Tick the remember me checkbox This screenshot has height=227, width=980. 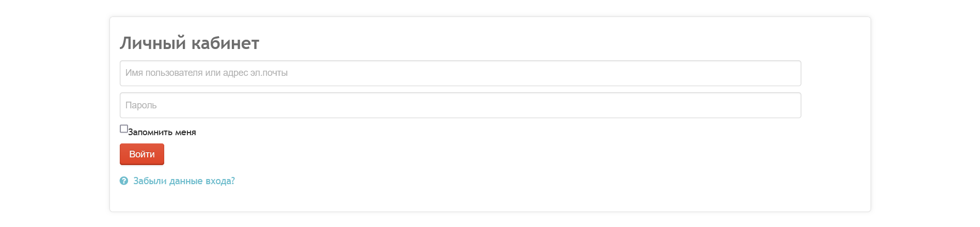(124, 129)
